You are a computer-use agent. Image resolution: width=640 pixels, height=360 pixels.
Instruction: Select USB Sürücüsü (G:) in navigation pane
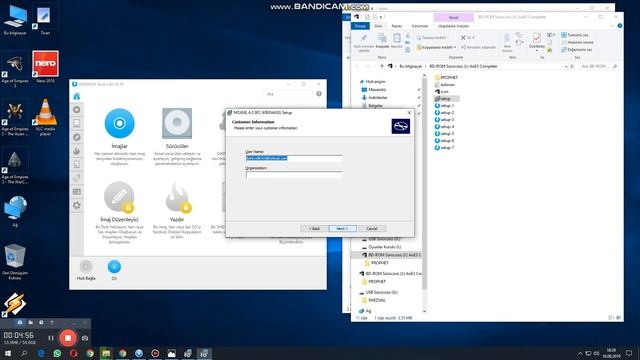click(x=379, y=292)
